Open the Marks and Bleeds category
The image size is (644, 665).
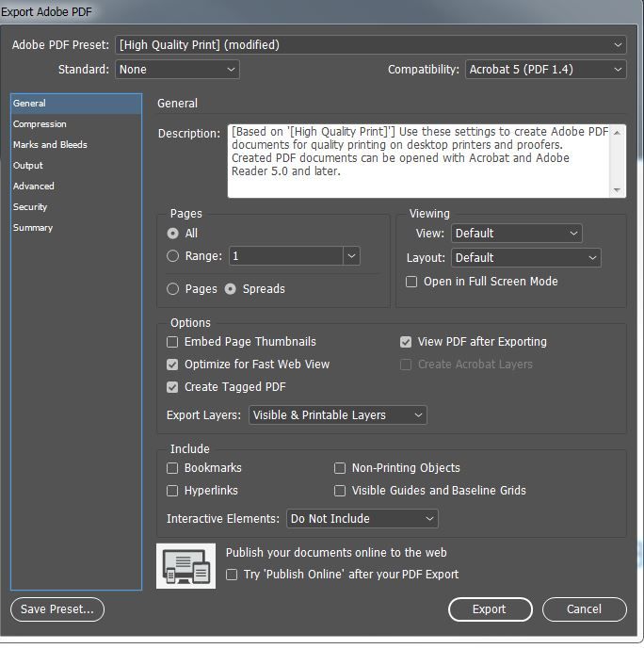(76, 145)
